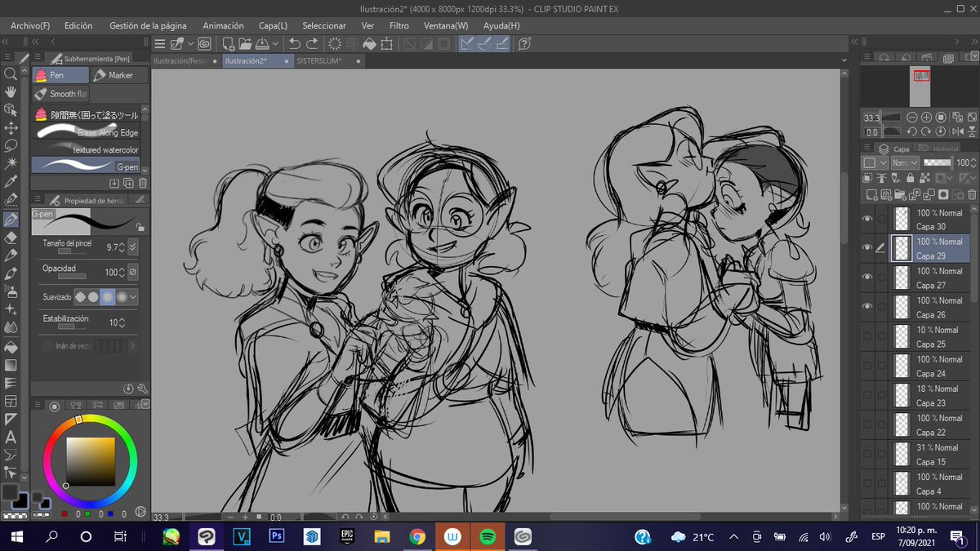Image resolution: width=980 pixels, height=551 pixels.
Task: Hide layer Capa 27 with eye icon
Action: pos(867,278)
